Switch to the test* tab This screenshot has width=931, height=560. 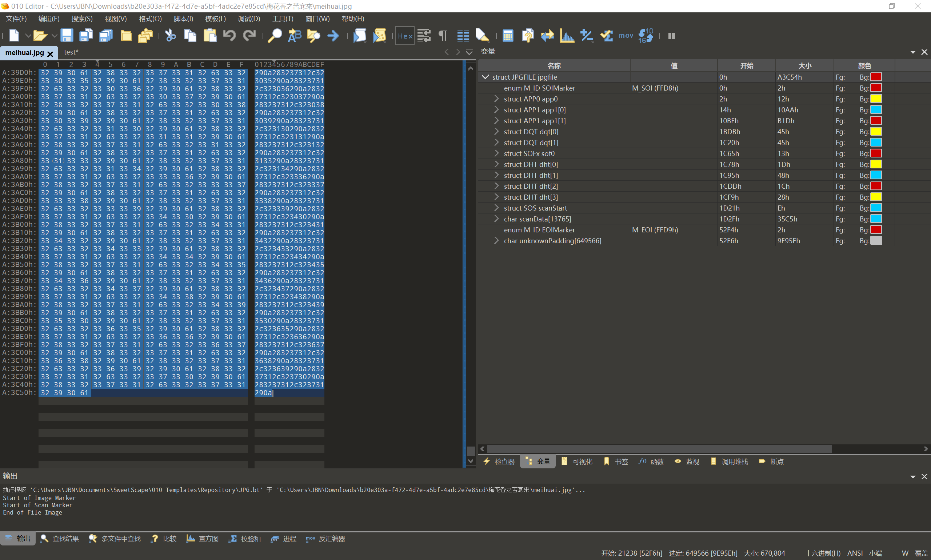[71, 52]
